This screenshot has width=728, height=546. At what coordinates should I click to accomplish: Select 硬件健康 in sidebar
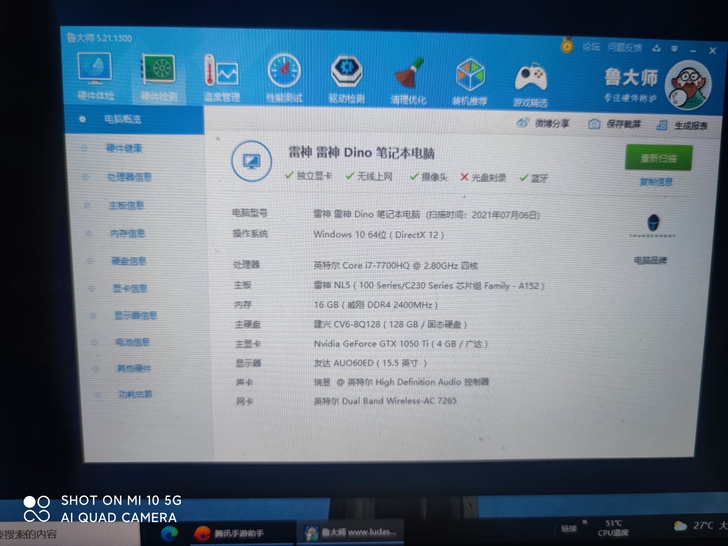[124, 149]
